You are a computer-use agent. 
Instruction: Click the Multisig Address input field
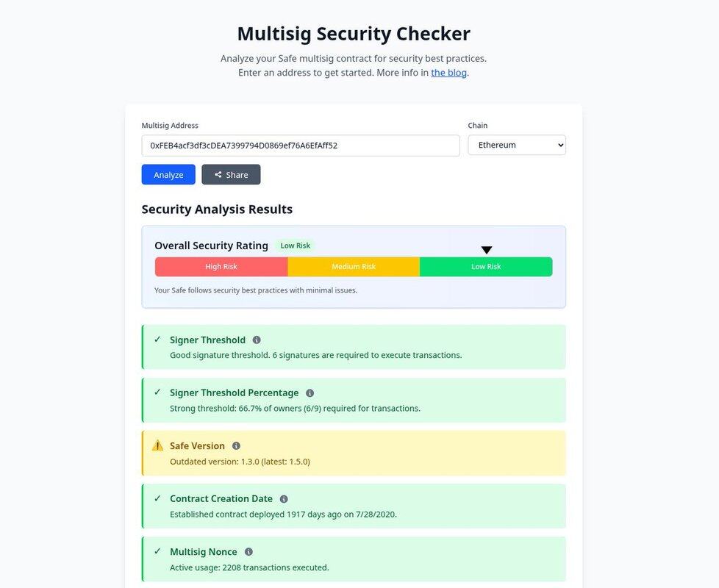point(300,146)
